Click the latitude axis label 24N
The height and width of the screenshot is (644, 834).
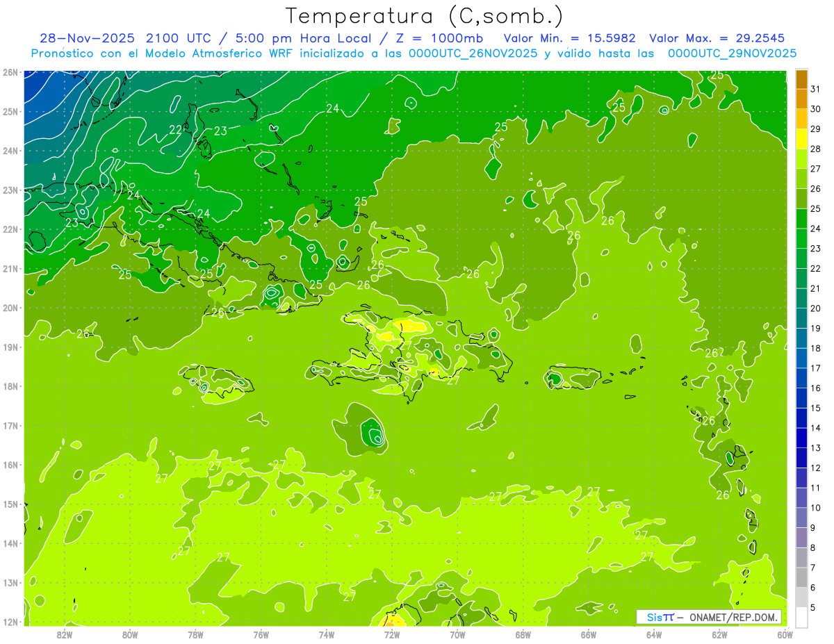pos(10,151)
